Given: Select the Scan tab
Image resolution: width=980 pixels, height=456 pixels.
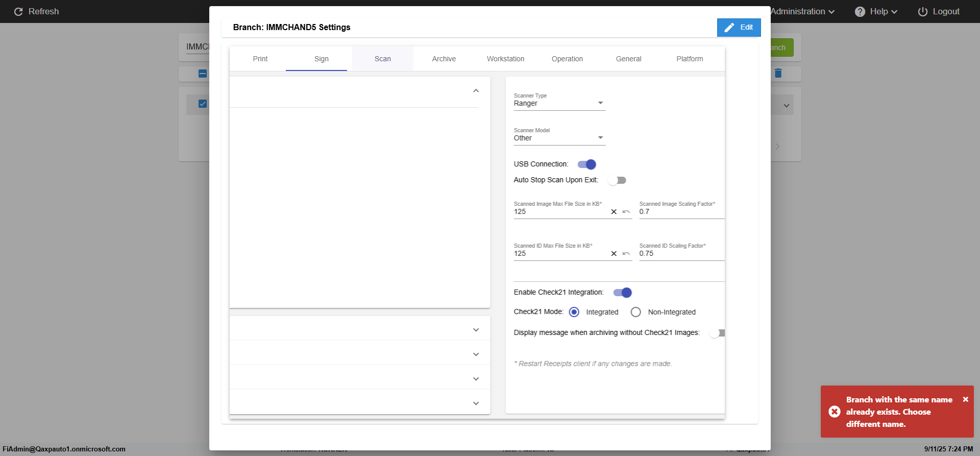Looking at the screenshot, I should 383,59.
